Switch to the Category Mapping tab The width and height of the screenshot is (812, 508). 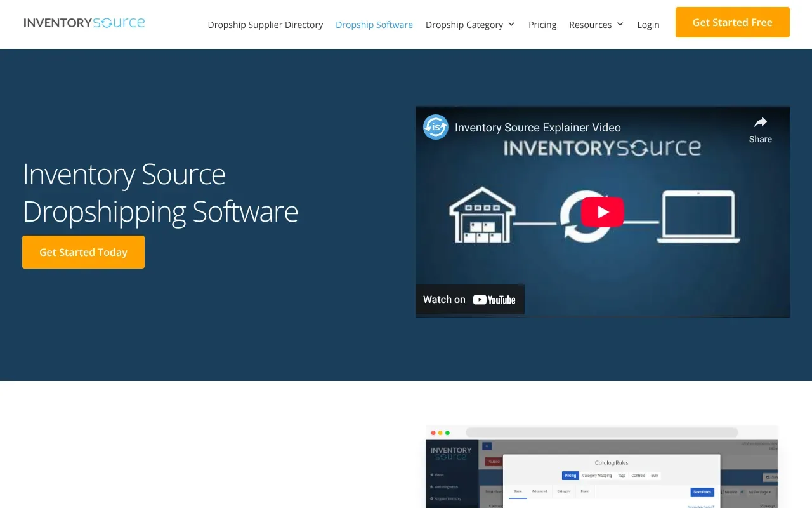[596, 476]
